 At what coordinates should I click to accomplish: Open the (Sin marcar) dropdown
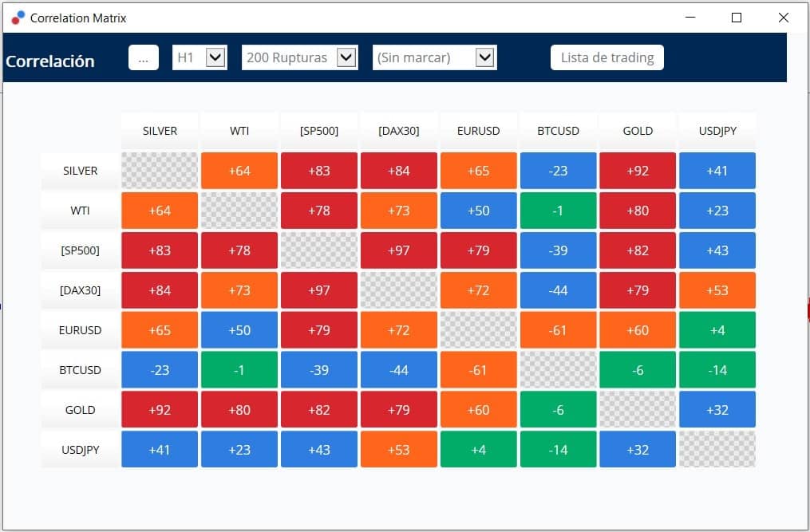(434, 57)
